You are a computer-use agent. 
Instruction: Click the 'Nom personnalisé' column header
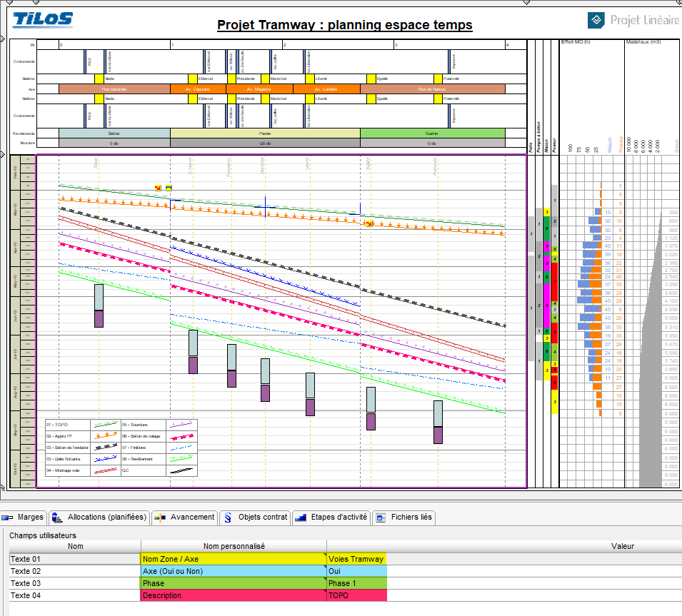pos(234,547)
